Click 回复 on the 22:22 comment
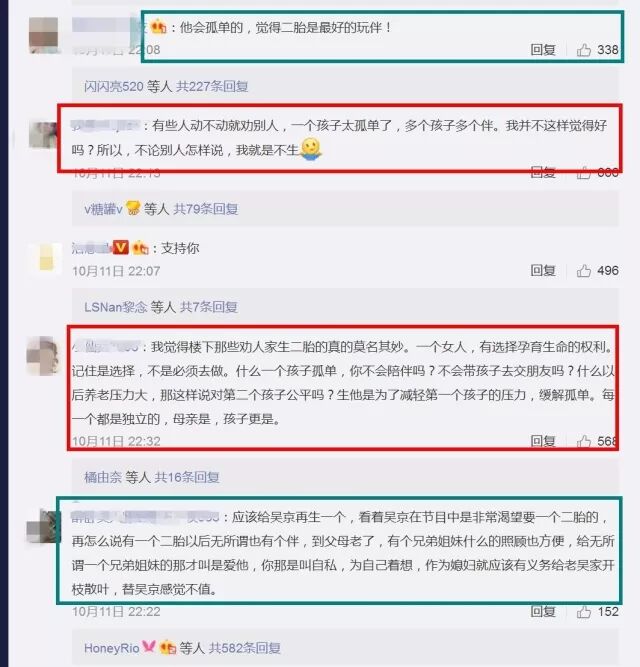The image size is (640, 667). [543, 612]
